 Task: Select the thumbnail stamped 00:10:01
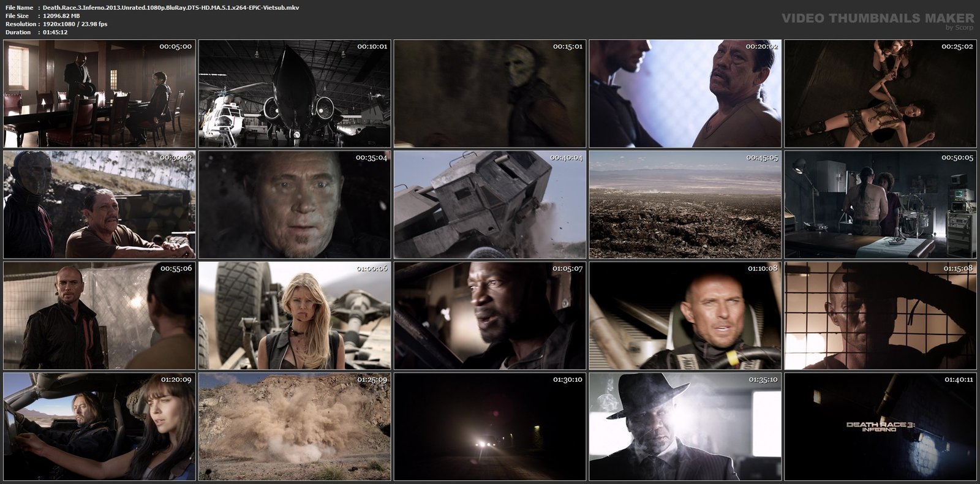click(295, 94)
